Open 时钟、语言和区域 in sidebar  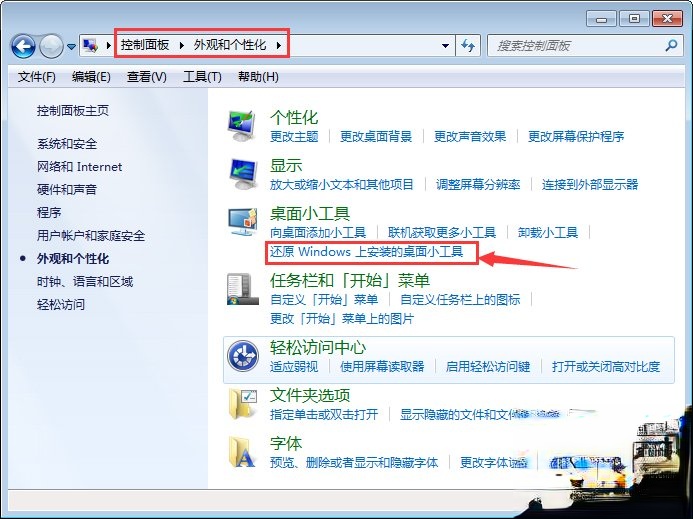[85, 282]
